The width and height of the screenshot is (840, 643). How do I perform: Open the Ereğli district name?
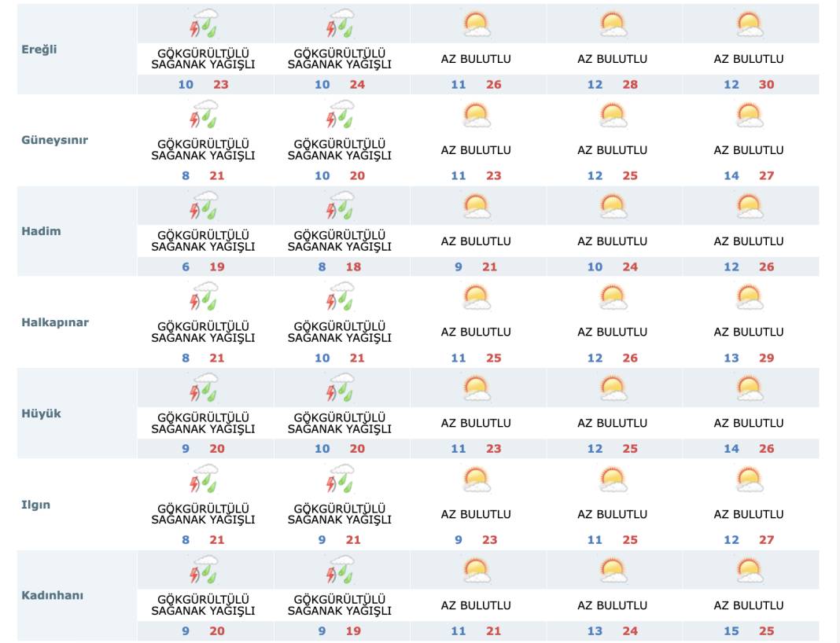click(39, 49)
